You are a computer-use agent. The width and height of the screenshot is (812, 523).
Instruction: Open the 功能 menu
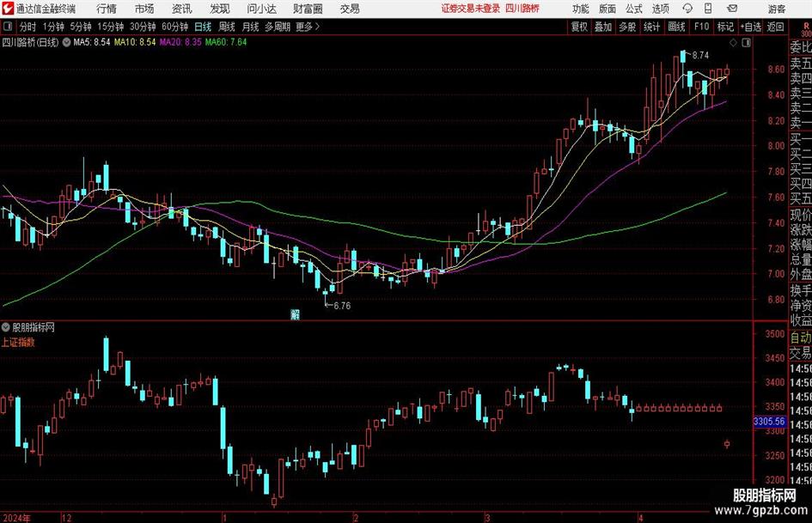point(581,9)
